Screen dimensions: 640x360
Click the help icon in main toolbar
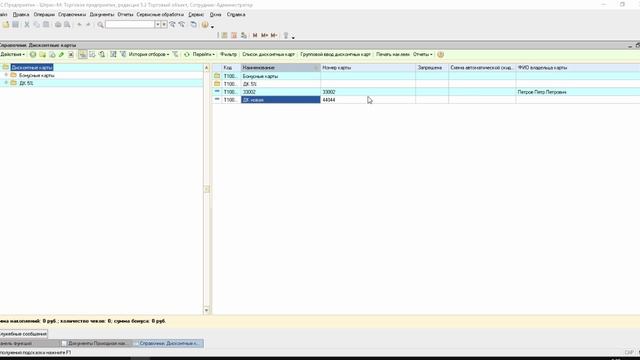pos(205,24)
